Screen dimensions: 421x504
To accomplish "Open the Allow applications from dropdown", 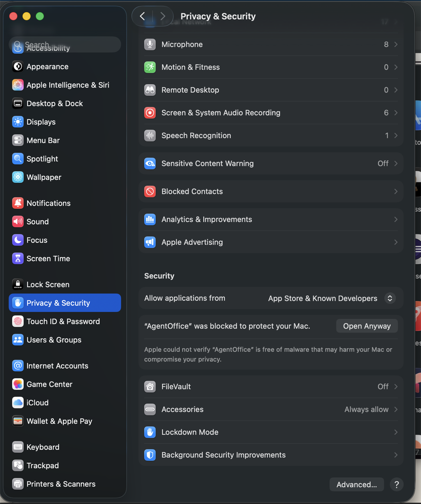I will (x=390, y=298).
